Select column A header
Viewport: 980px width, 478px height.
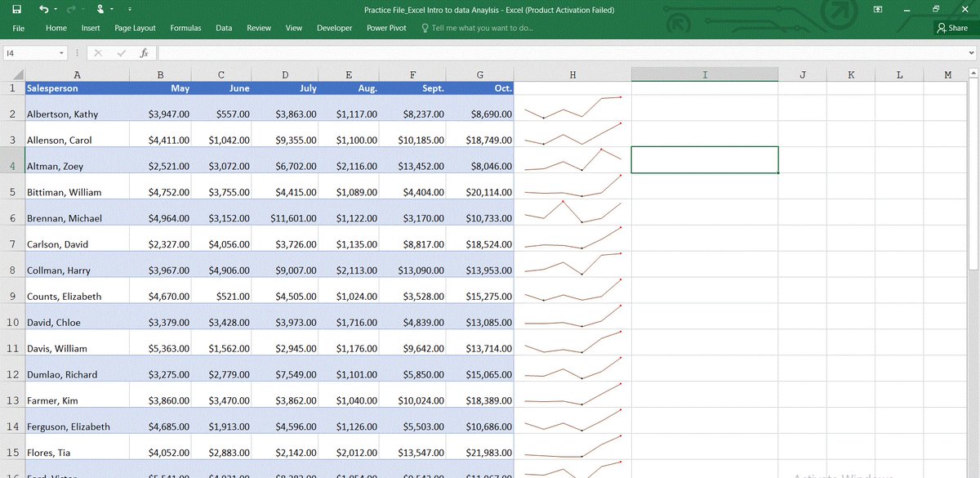pos(77,74)
